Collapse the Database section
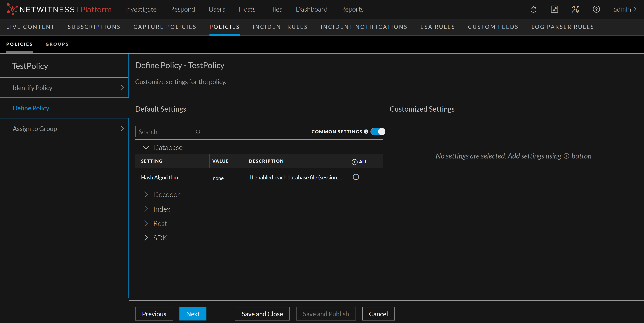This screenshot has height=323, width=644. 146,147
